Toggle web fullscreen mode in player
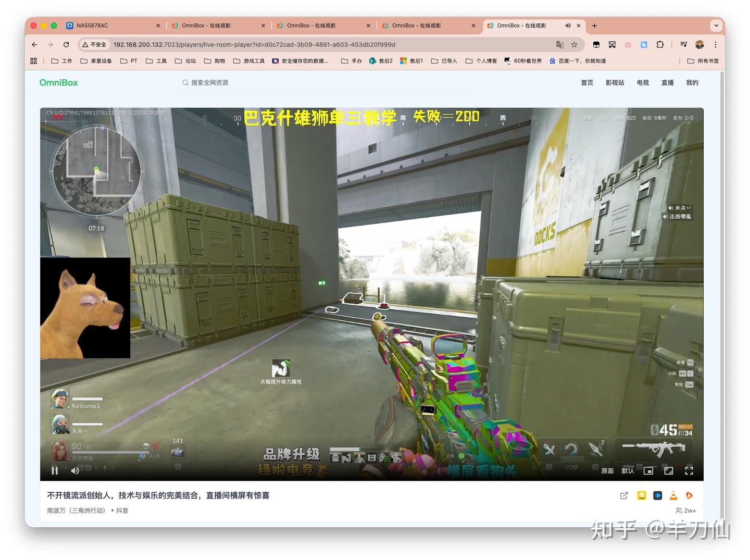Image resolution: width=750 pixels, height=560 pixels. pyautogui.click(x=669, y=471)
